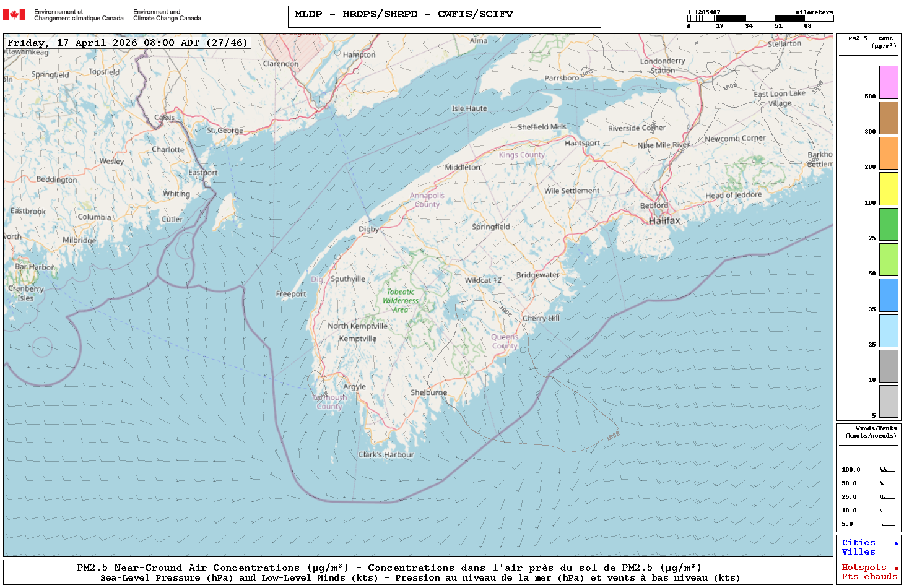This screenshot has width=904, height=588.
Task: Click the Digby label on the map
Action: click(368, 229)
